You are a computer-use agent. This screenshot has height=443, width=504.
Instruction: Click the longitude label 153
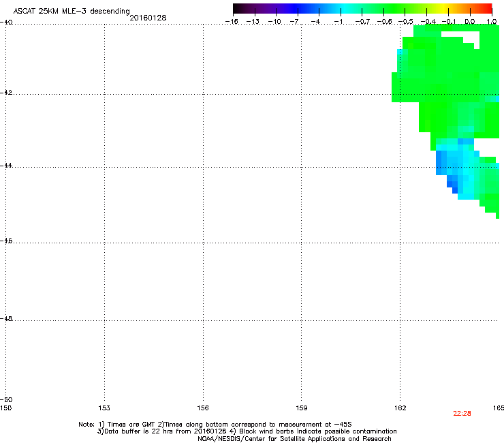[x=104, y=408]
